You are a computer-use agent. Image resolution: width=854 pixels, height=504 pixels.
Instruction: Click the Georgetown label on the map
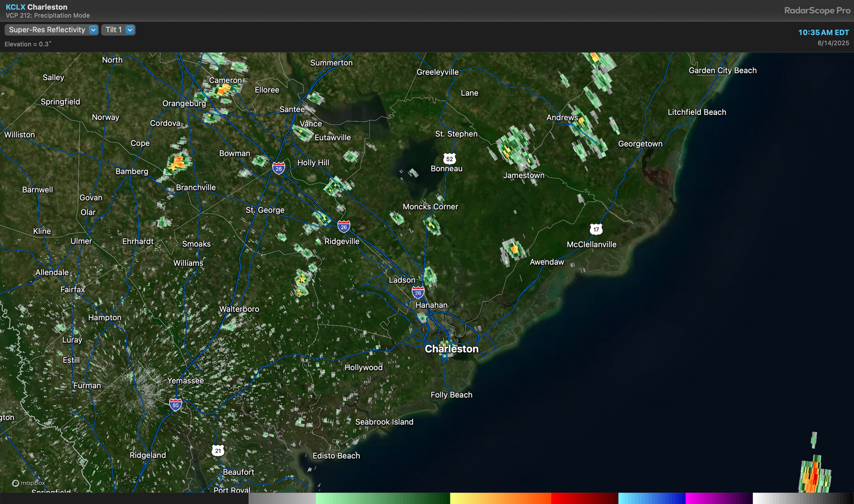640,144
